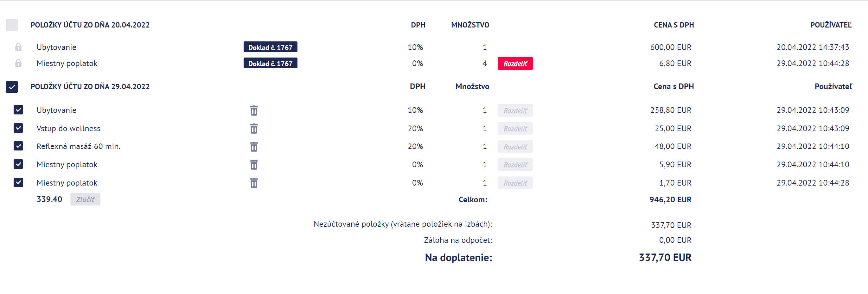This screenshot has width=868, height=294.
Task: Click trash icon for Vstup do wellness
Action: [254, 128]
